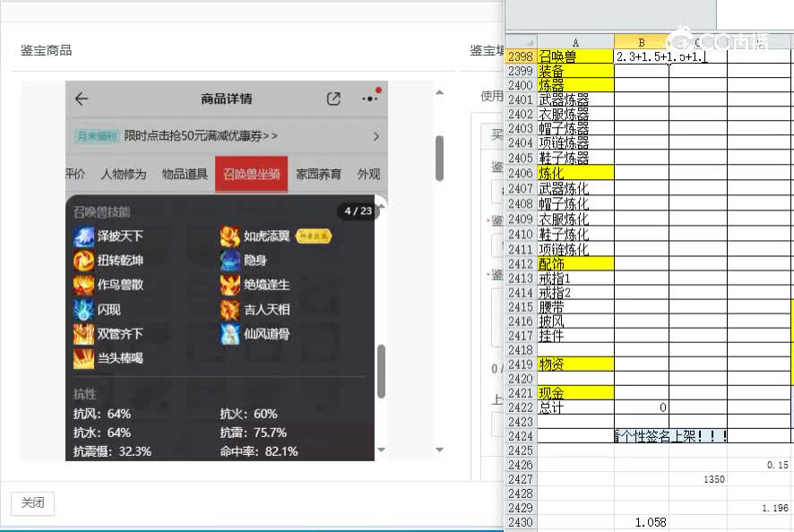The width and height of the screenshot is (794, 532).
Task: Open the share icon in 商品详情 header
Action: tap(333, 99)
